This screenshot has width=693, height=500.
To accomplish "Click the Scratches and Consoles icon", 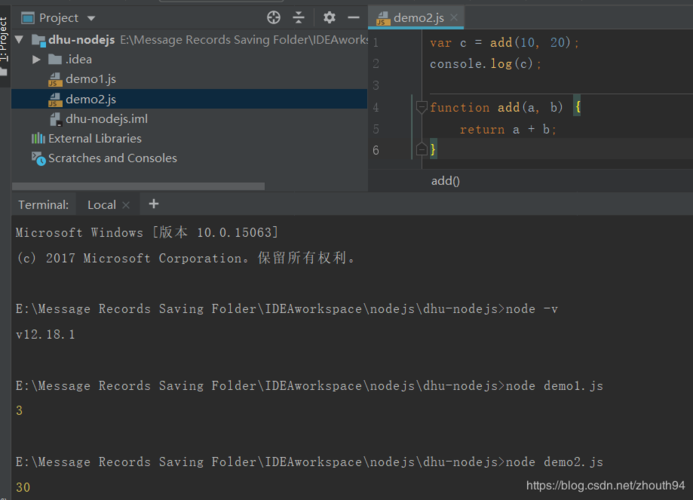I will [38, 158].
